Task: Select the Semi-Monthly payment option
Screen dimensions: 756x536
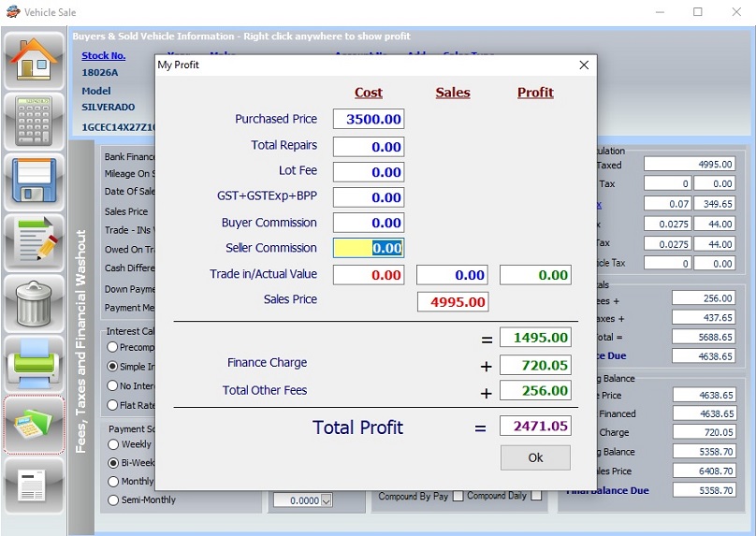Action: pyautogui.click(x=113, y=500)
